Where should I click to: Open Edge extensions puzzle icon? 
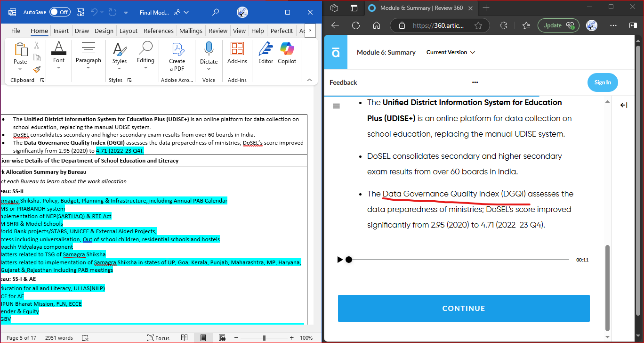coord(503,25)
